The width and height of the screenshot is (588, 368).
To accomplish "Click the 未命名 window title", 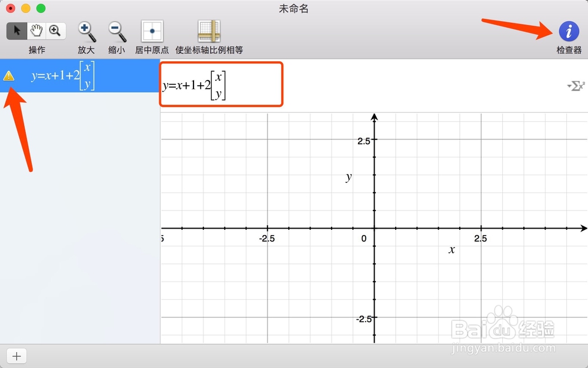I will pyautogui.click(x=293, y=8).
